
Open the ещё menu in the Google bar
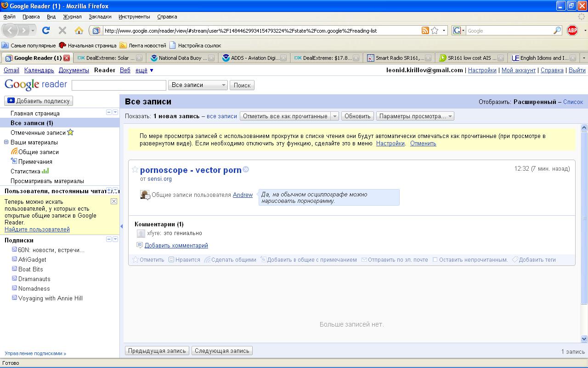(144, 70)
